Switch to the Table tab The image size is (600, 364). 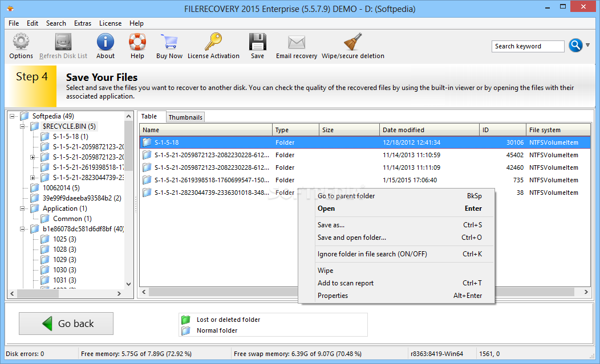[x=149, y=117]
